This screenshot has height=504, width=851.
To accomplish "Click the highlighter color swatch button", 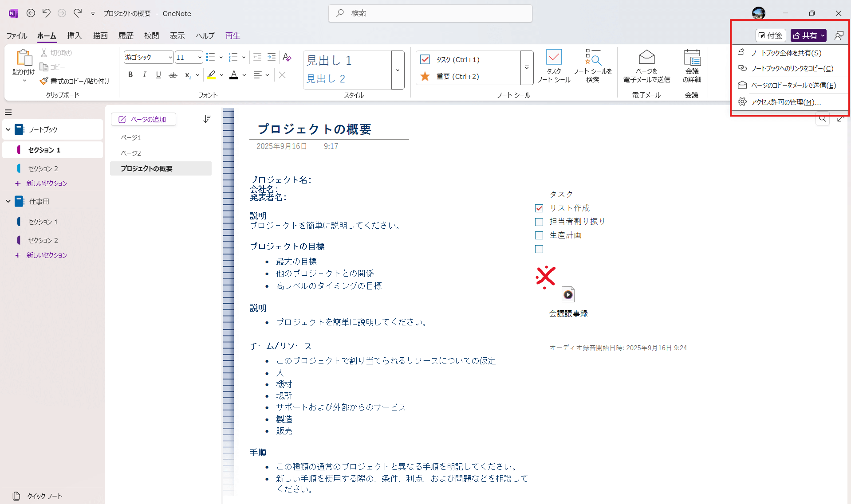I will [x=211, y=75].
